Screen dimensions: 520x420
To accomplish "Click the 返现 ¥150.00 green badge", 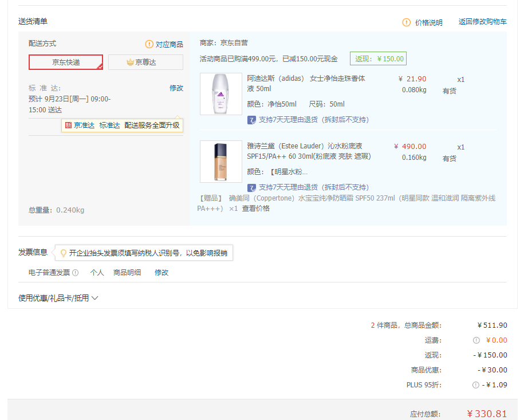I will click(378, 58).
